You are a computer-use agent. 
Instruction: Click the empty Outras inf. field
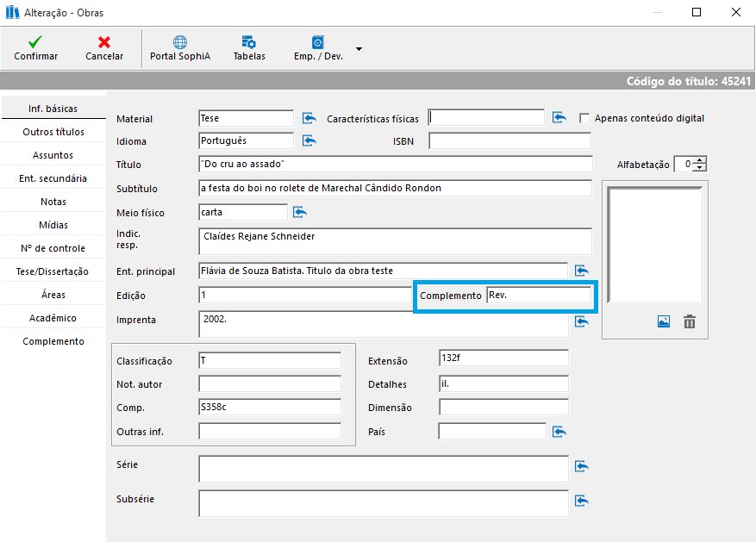(270, 431)
